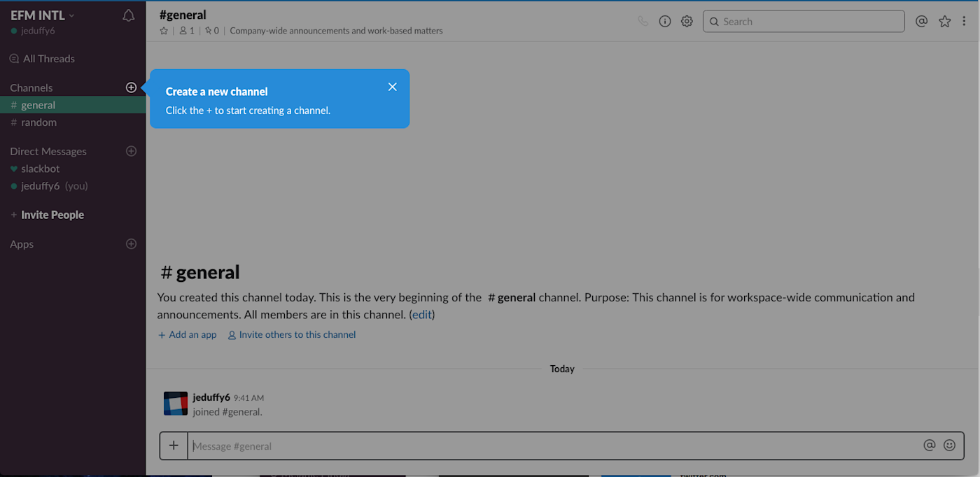Screen dimensions: 980x477
Task: Star the #general channel
Action: tap(164, 31)
